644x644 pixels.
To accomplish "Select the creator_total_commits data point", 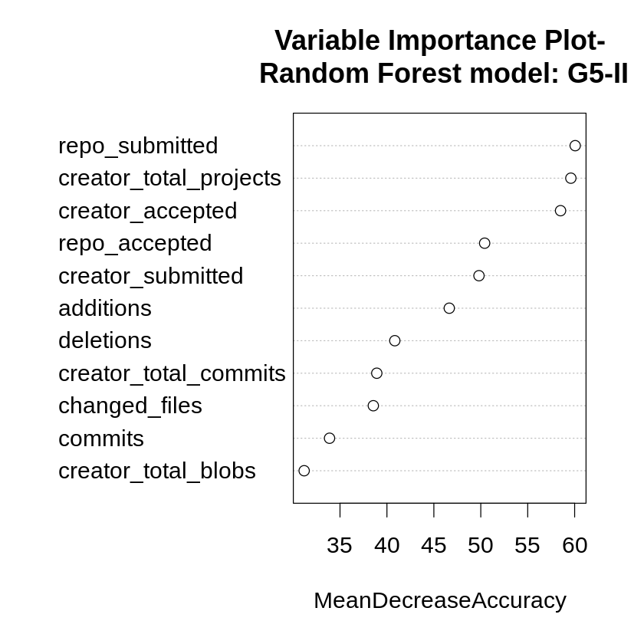I will pos(376,373).
